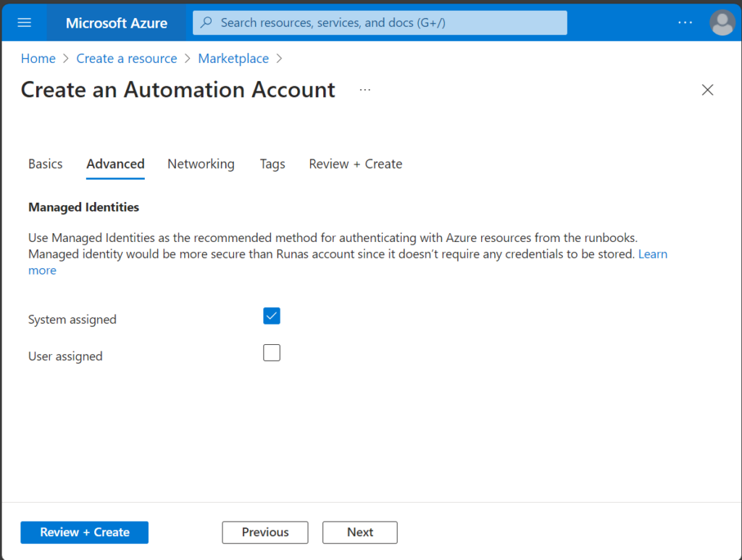Focus the Search resources, services, and docs field
Image resolution: width=742 pixels, height=560 pixels.
click(x=380, y=22)
